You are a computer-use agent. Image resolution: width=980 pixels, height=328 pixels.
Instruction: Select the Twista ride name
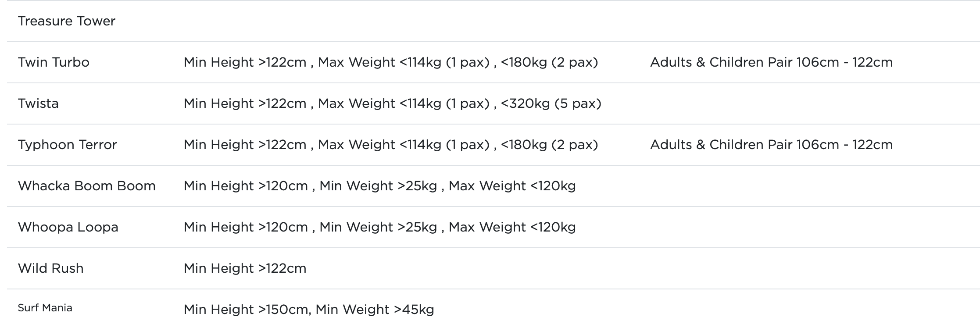point(38,103)
